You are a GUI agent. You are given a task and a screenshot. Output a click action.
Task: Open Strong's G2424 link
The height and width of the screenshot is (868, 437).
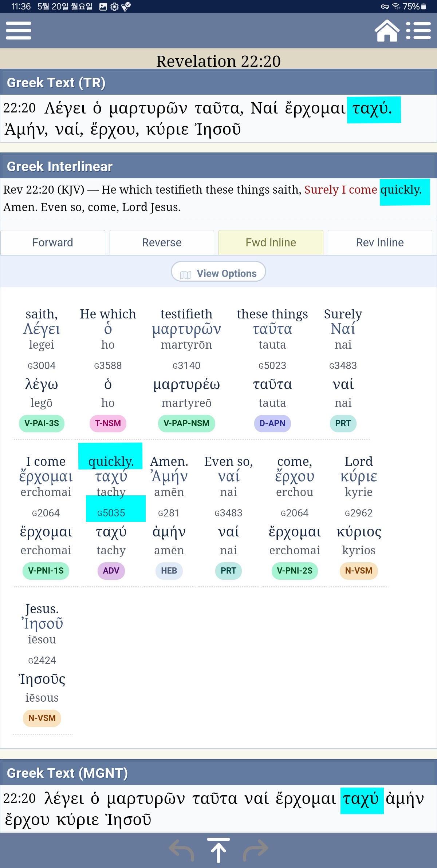point(42,660)
